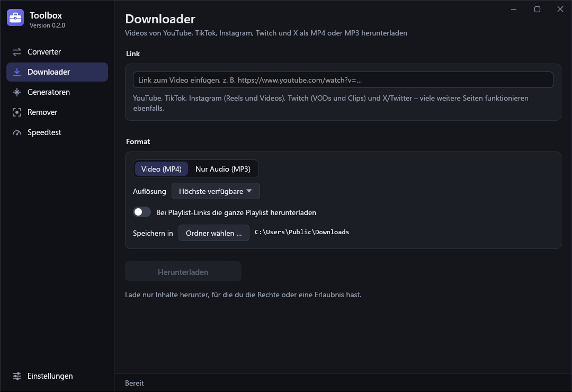Click the save path C:\Users\Public\Downloads

(302, 232)
